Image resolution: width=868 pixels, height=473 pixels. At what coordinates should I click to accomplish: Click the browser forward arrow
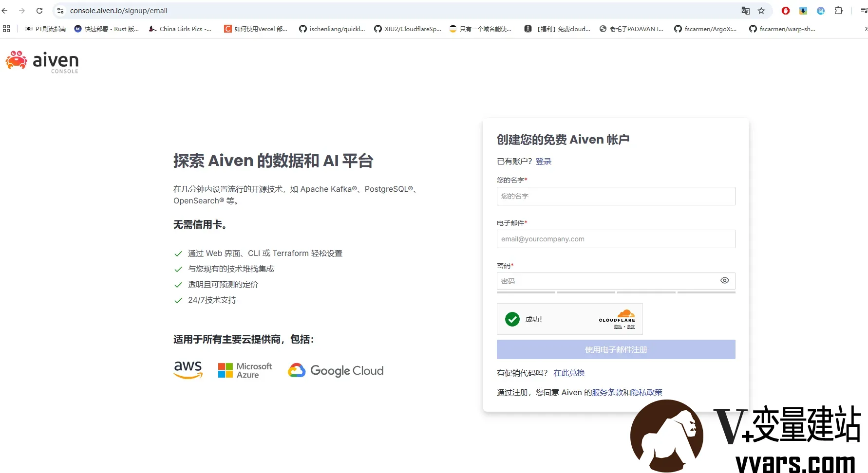pyautogui.click(x=22, y=10)
